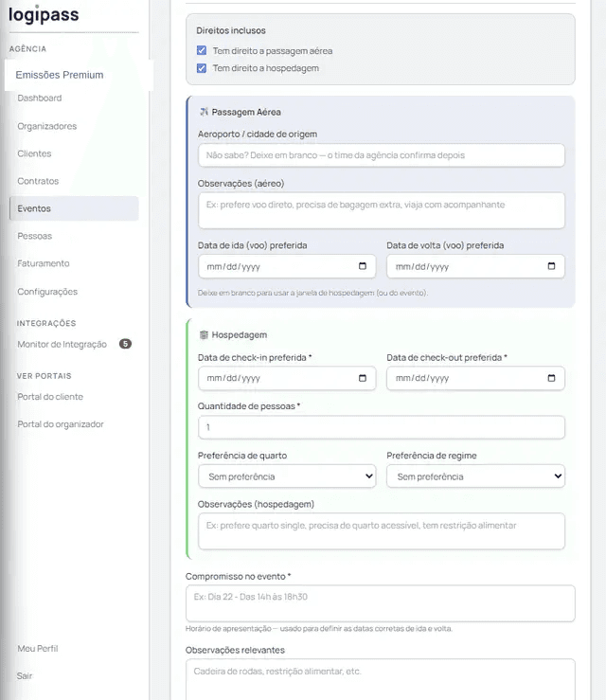Image resolution: width=606 pixels, height=700 pixels.
Task: Click Sair to log out
Action: point(25,676)
